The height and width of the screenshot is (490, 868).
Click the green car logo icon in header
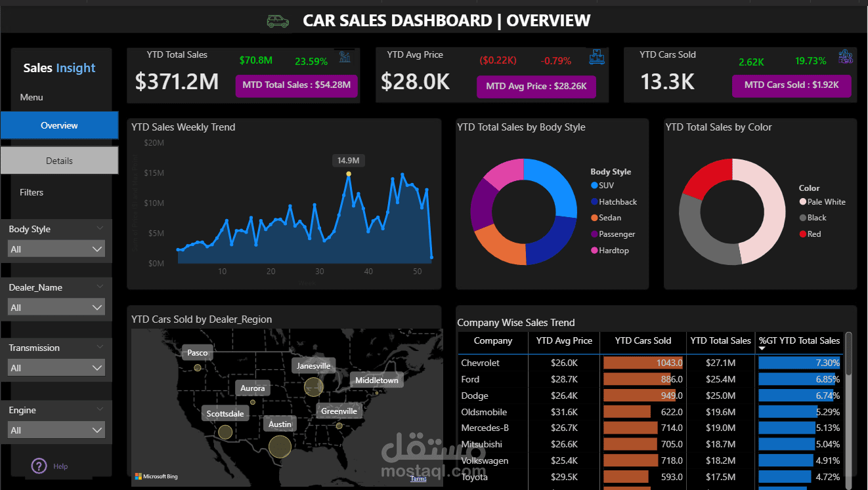click(278, 21)
